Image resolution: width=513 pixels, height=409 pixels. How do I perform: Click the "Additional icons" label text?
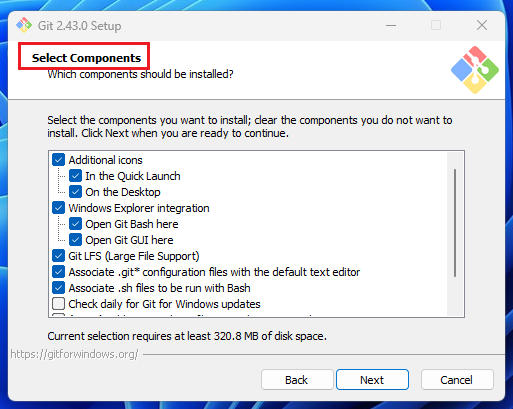(105, 160)
